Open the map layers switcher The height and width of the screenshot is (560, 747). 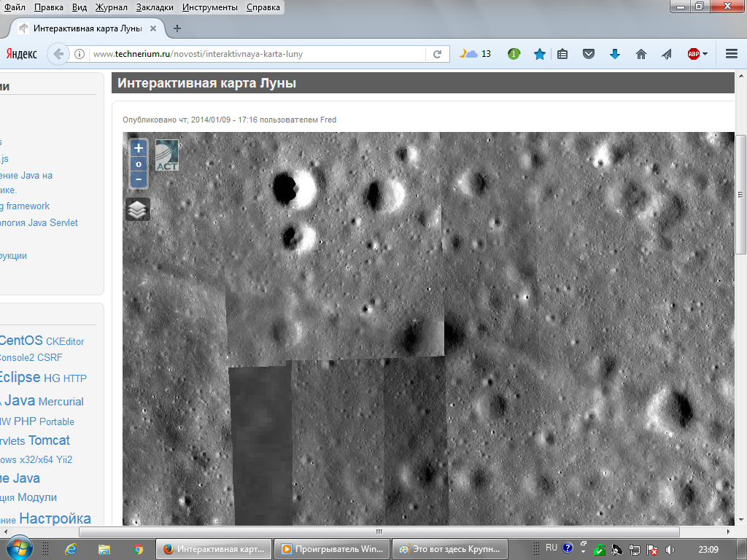coord(138,209)
